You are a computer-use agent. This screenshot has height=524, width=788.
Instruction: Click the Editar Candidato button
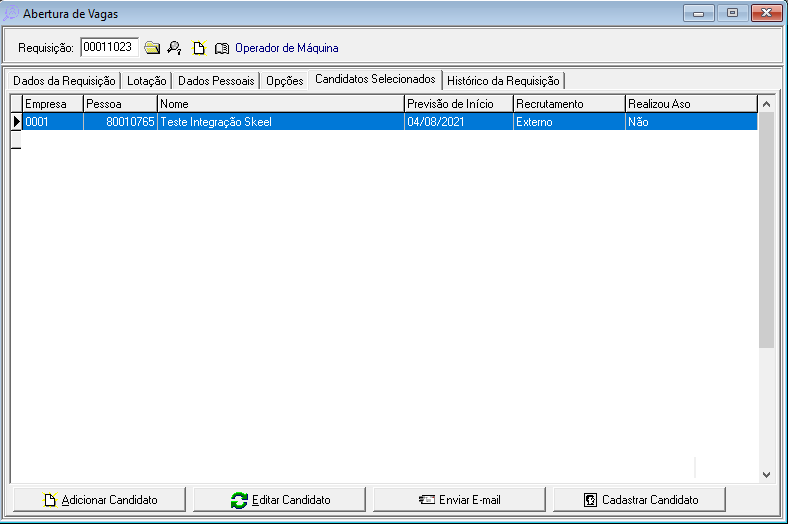tap(281, 499)
